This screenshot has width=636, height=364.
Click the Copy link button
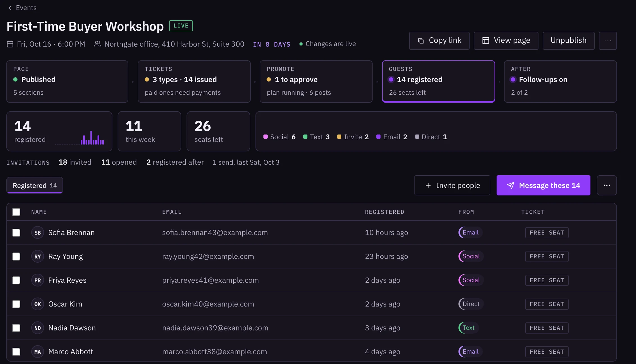tap(439, 41)
